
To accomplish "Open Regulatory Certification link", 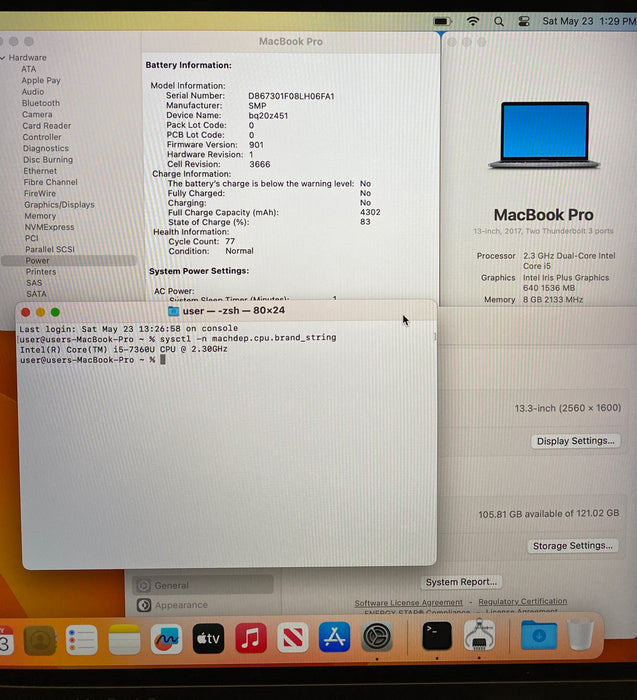I will 523,601.
